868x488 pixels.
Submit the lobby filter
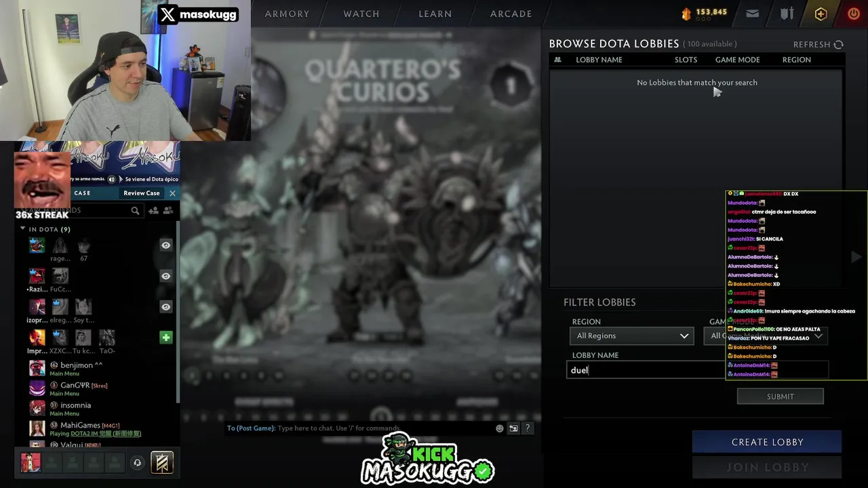pos(780,396)
